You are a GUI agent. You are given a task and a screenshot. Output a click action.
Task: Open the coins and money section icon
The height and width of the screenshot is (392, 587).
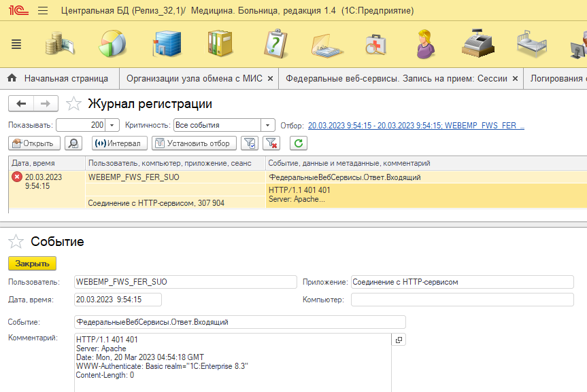[62, 44]
